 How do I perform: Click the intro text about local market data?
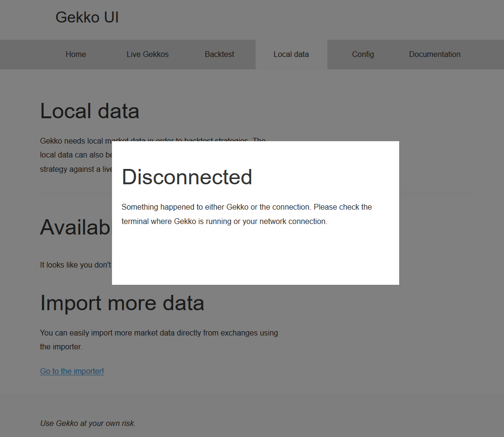[x=77, y=155]
